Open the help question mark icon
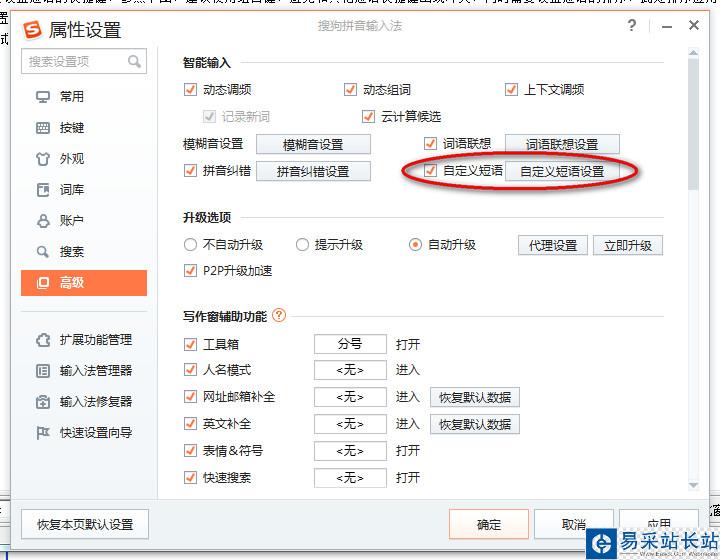This screenshot has width=720, height=560. pos(632,25)
